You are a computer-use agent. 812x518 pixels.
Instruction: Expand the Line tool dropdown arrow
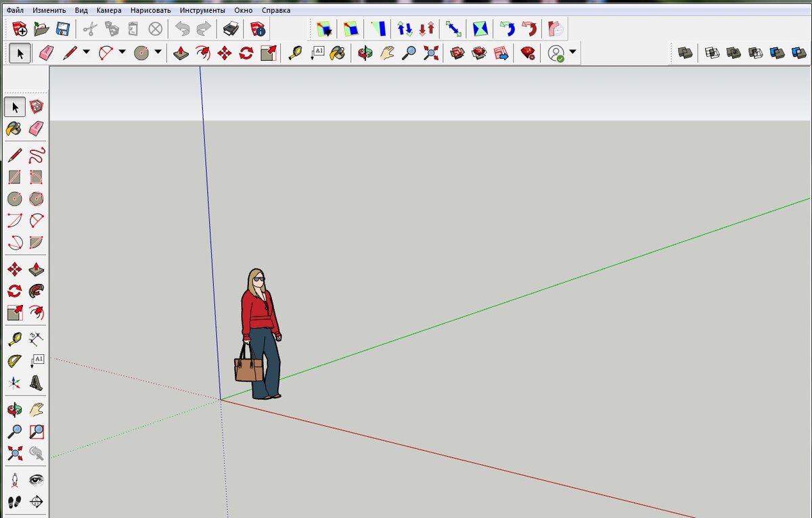coord(86,52)
